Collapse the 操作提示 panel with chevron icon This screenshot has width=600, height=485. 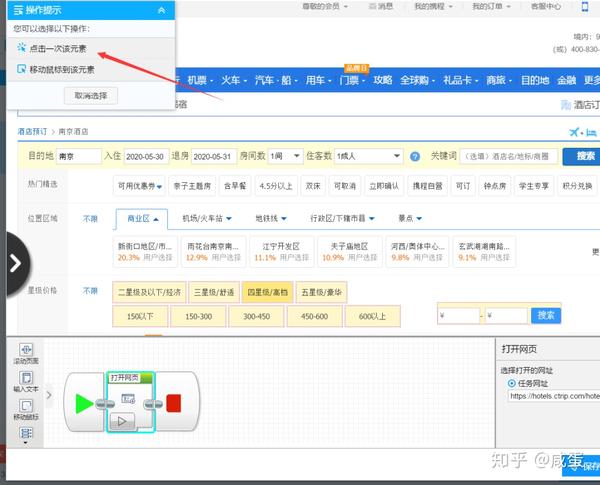(x=161, y=10)
